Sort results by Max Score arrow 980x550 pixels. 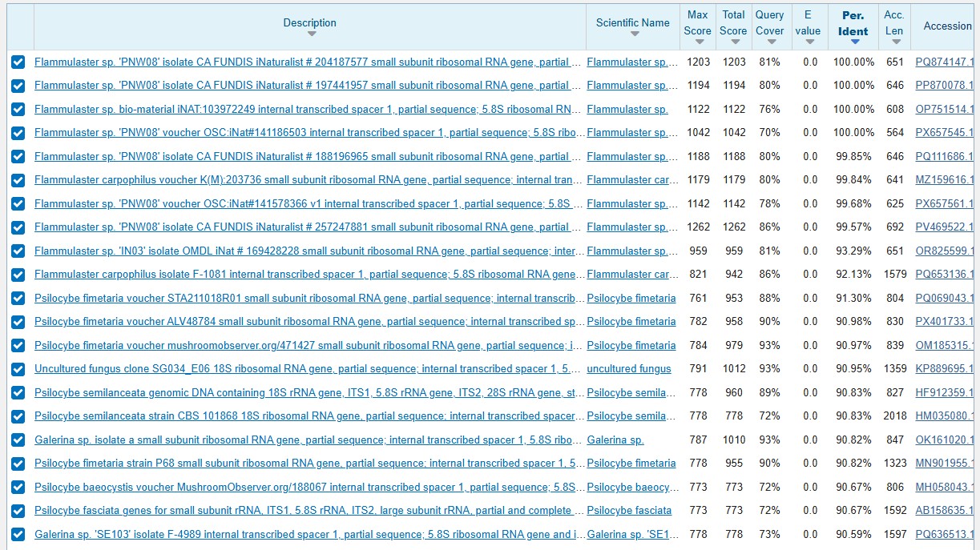coord(697,42)
